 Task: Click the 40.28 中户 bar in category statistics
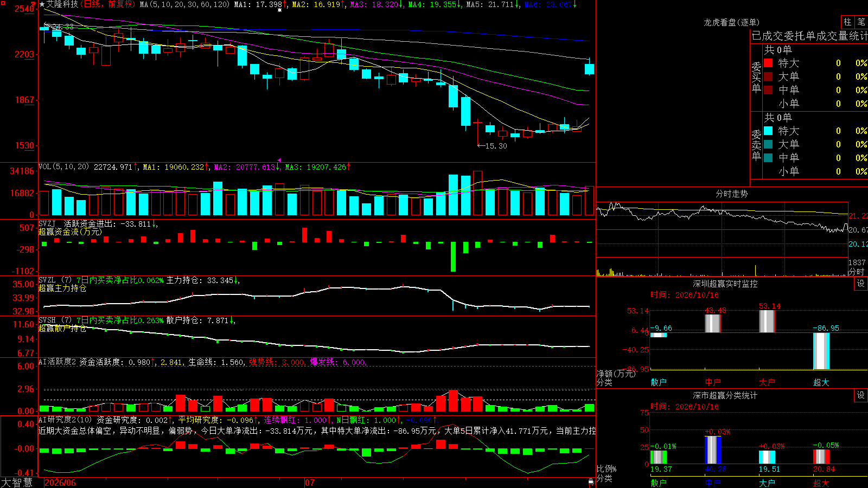pyautogui.click(x=713, y=450)
